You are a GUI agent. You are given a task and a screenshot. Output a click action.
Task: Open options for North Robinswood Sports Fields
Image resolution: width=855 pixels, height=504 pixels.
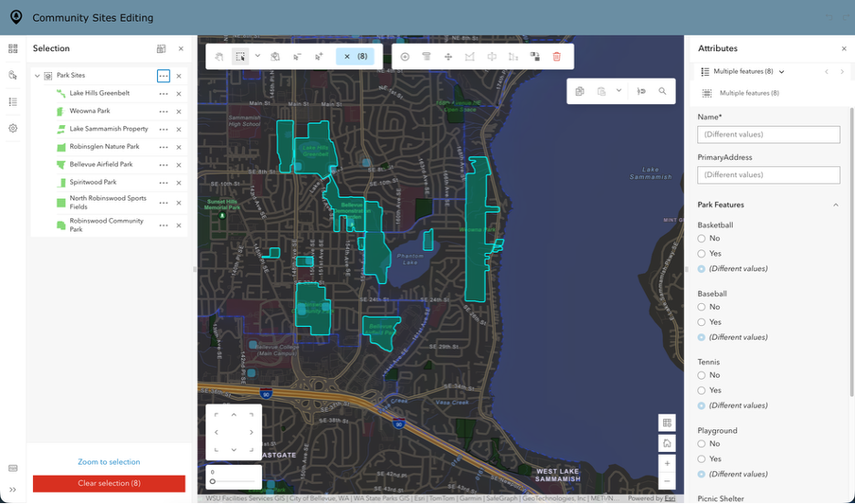[163, 203]
